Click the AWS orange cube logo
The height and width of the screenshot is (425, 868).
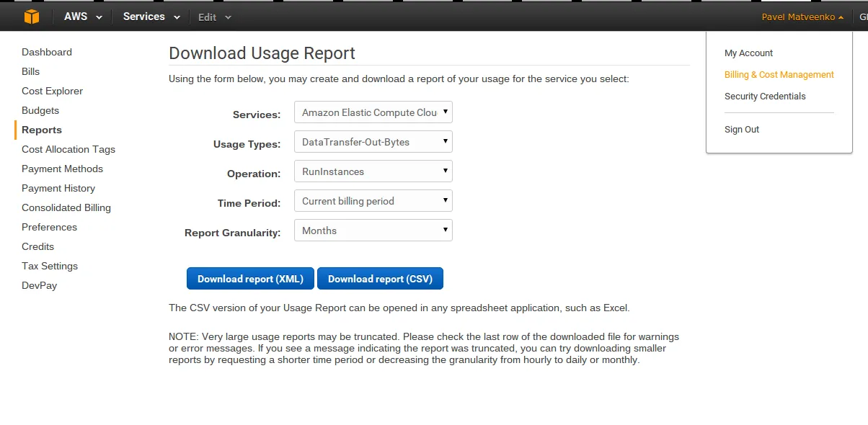click(32, 17)
